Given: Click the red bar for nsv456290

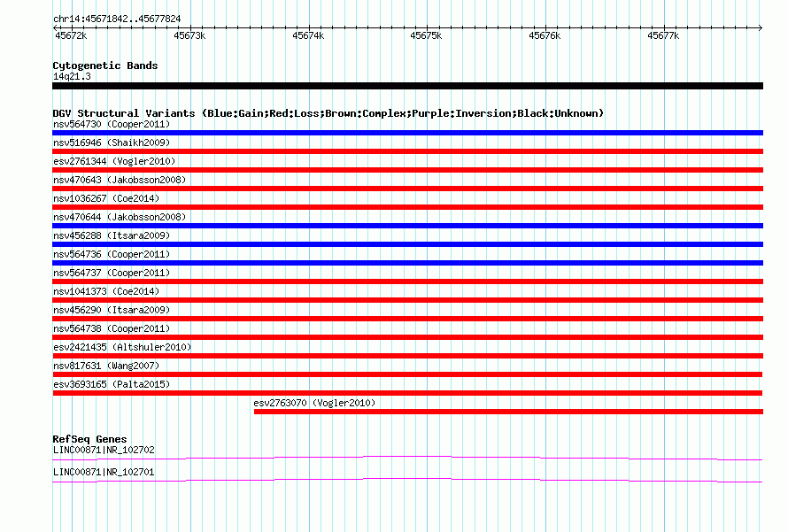Looking at the screenshot, I should (407, 319).
